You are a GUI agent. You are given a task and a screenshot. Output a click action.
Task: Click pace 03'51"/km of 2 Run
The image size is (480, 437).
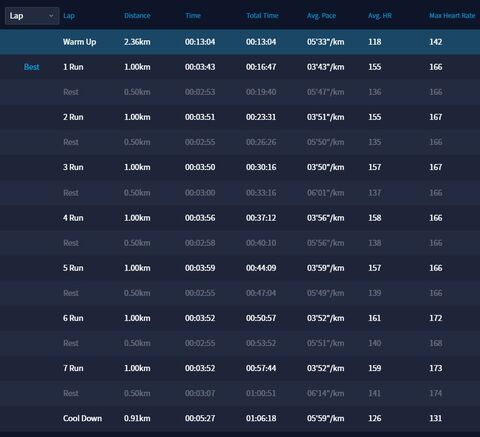(326, 117)
